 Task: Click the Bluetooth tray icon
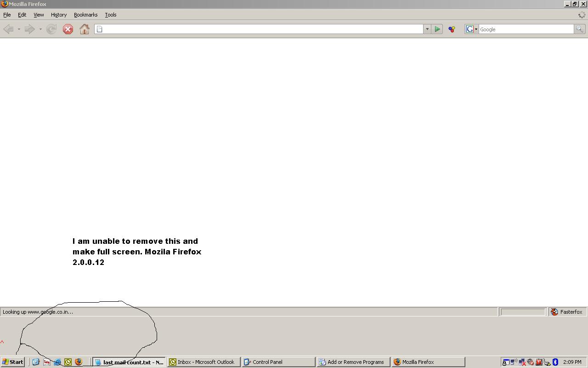click(x=555, y=362)
